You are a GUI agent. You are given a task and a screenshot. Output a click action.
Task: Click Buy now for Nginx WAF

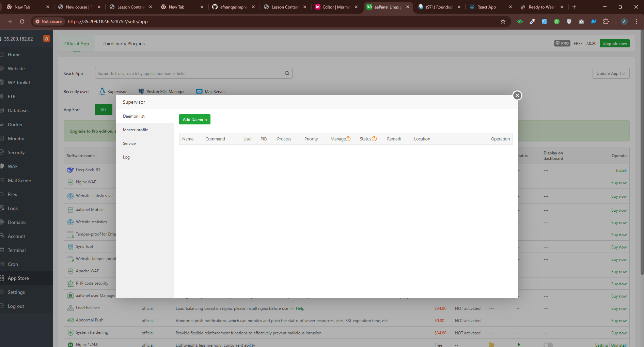[x=618, y=183]
